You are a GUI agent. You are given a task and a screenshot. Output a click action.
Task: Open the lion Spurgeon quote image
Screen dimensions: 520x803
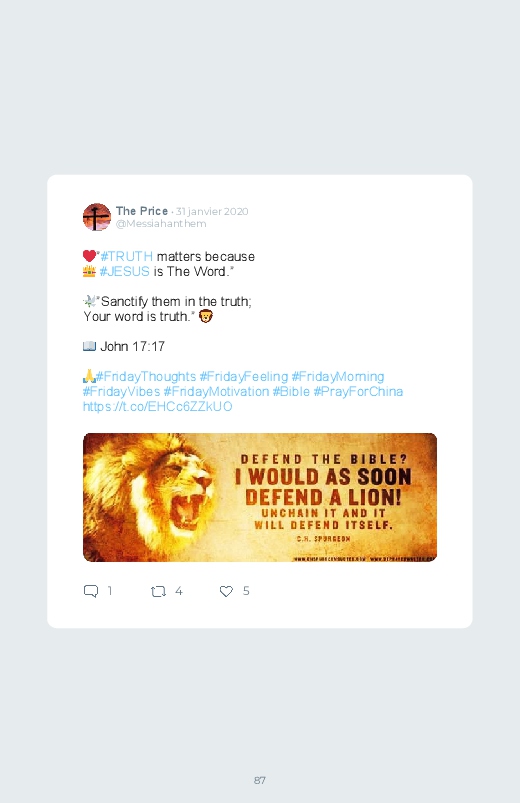pyautogui.click(x=260, y=497)
